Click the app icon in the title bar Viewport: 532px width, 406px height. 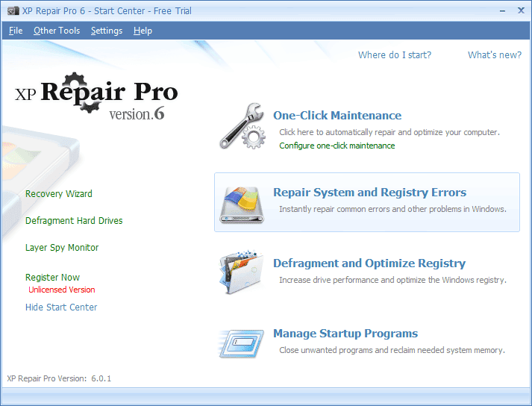(13, 11)
